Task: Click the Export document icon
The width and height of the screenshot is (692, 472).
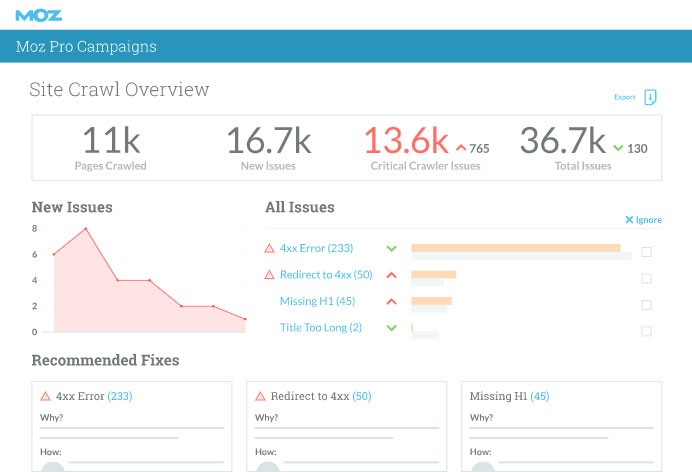Action: pyautogui.click(x=650, y=97)
